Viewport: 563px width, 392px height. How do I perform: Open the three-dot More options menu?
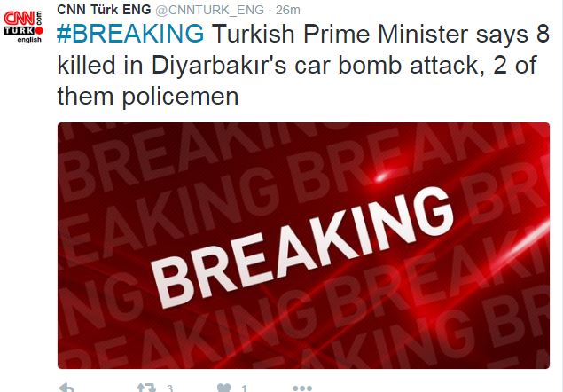(x=302, y=388)
